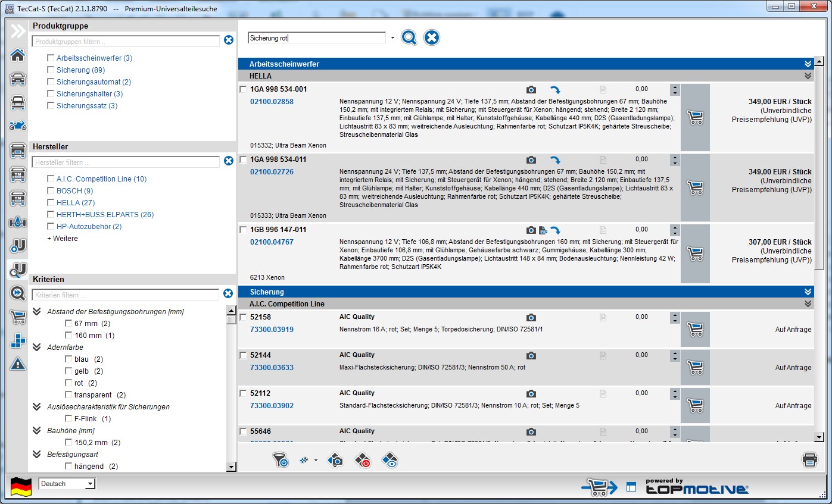Click the red power diamond toolbar icon

click(363, 460)
